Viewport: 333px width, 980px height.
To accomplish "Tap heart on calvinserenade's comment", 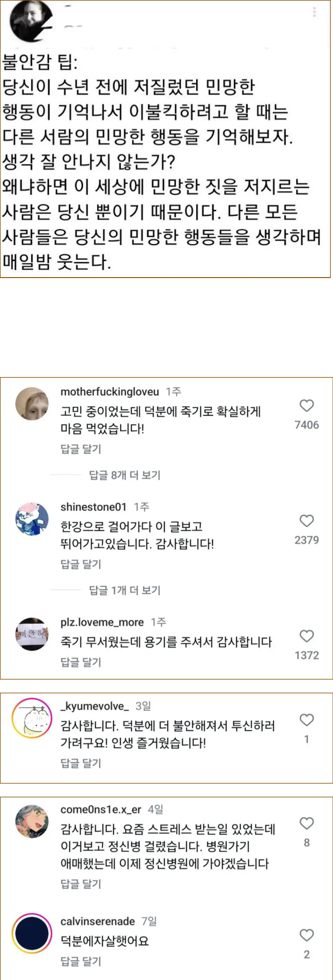I will tap(306, 935).
